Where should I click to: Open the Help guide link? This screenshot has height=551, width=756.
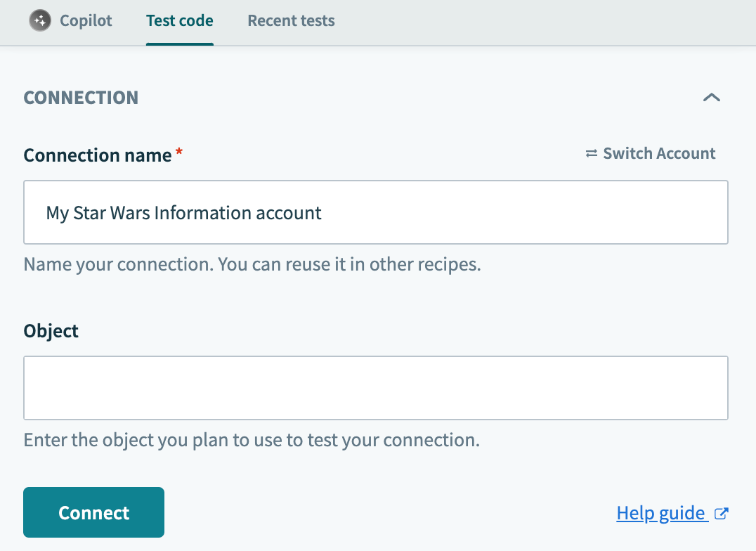(661, 513)
